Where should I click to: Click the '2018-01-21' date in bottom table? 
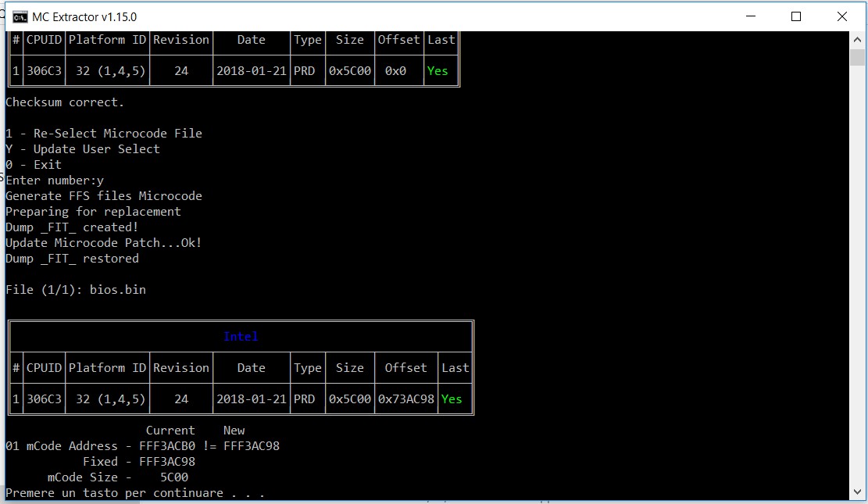pyautogui.click(x=252, y=399)
